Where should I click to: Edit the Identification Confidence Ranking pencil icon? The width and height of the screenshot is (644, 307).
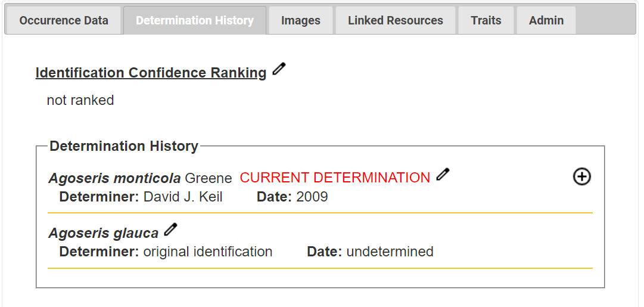click(279, 69)
